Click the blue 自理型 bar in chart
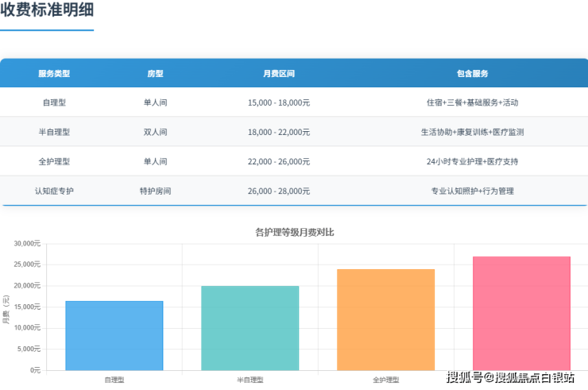Image resolution: width=588 pixels, height=390 pixels. click(114, 335)
